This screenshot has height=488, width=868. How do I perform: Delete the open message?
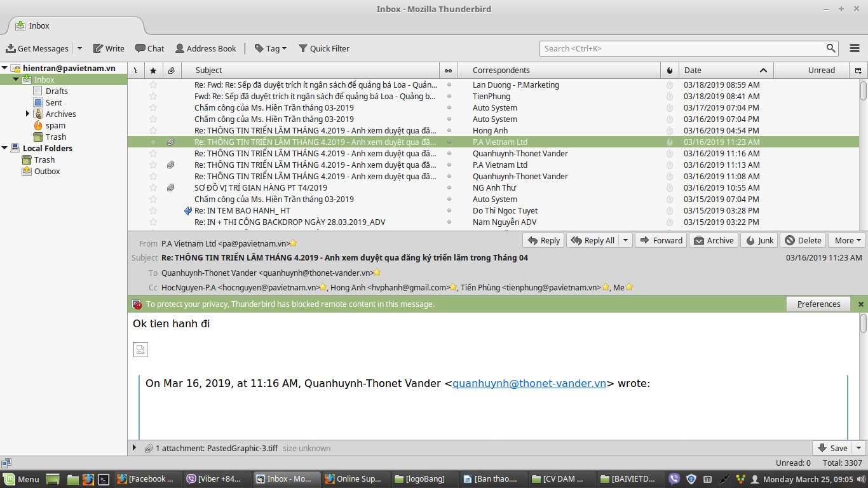click(803, 240)
